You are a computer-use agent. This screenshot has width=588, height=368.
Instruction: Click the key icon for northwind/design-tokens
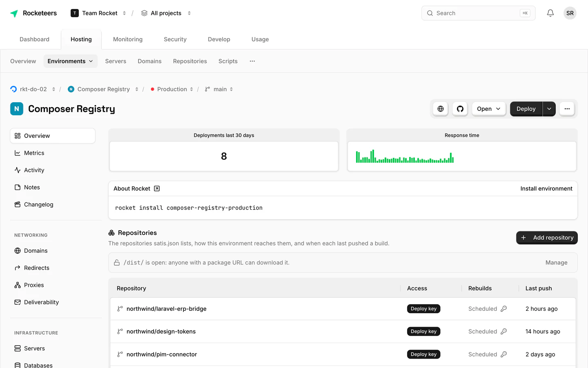pyautogui.click(x=504, y=332)
